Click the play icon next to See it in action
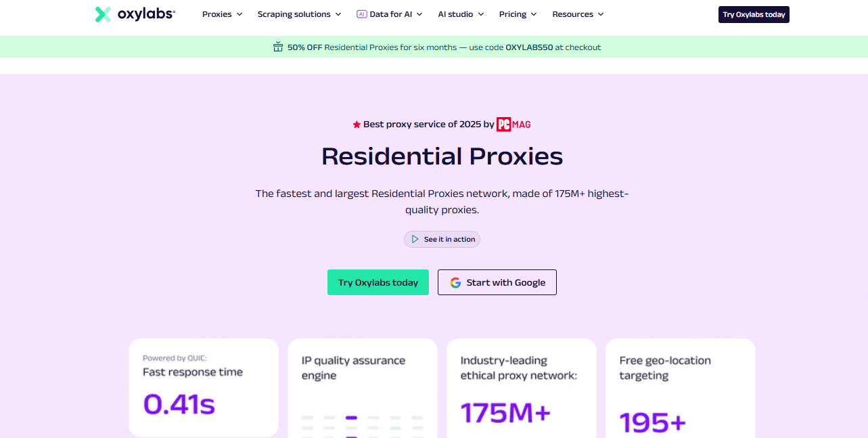The image size is (868, 438). tap(414, 239)
